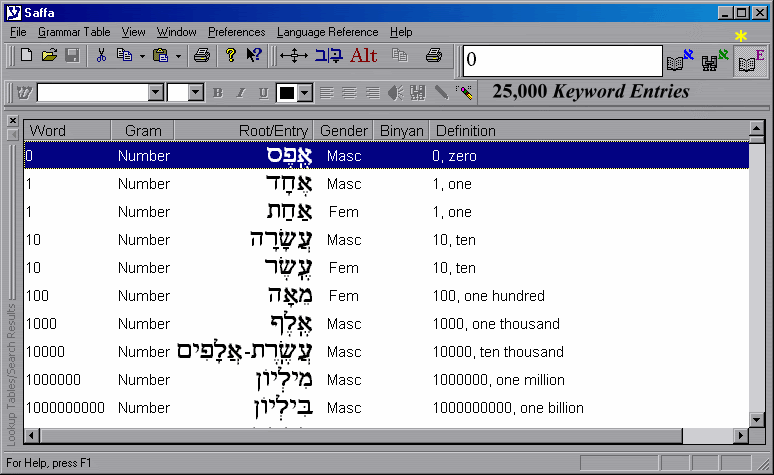The height and width of the screenshot is (475, 774).
Task: Sort by the Gram column header
Action: [x=143, y=131]
